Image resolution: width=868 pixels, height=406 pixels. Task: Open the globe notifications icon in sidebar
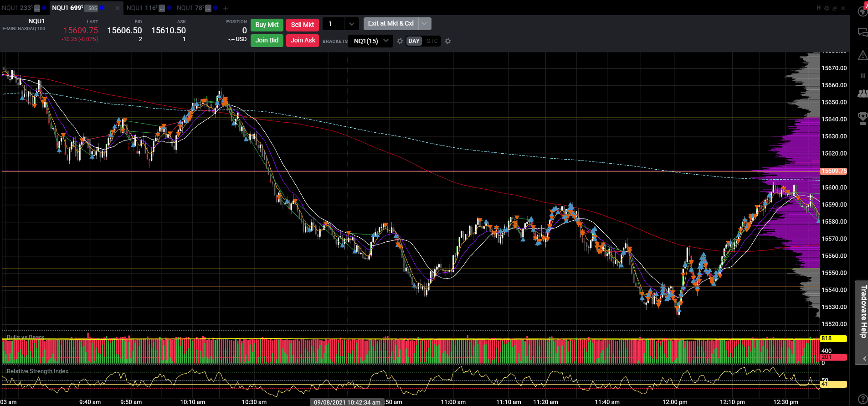click(x=863, y=11)
